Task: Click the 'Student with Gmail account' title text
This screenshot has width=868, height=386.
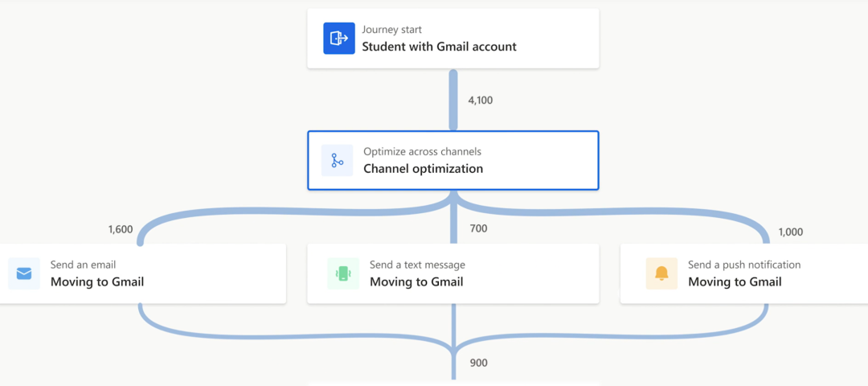Action: (x=439, y=47)
